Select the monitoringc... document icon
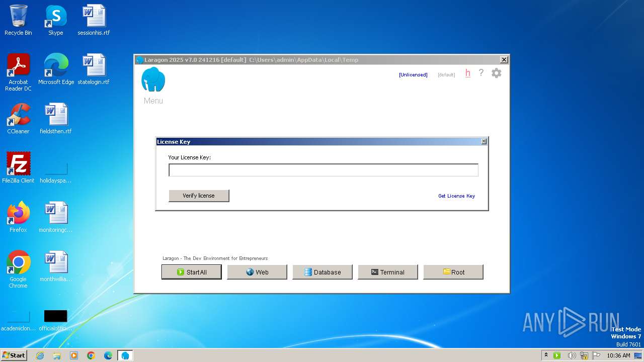644x362 pixels. click(55, 217)
